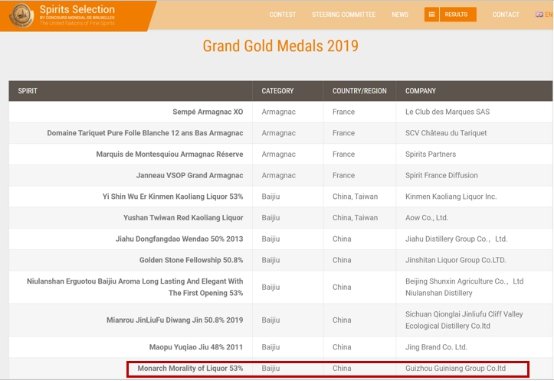Screen dimensions: 554x381
Task: Click Spirit France Diffusion company cell
Action: (441, 175)
